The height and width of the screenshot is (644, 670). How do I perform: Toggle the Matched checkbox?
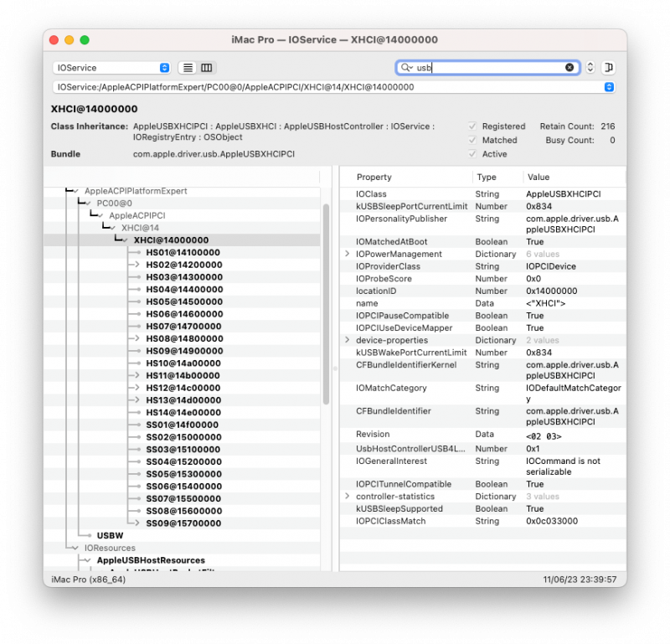pyautogui.click(x=472, y=140)
